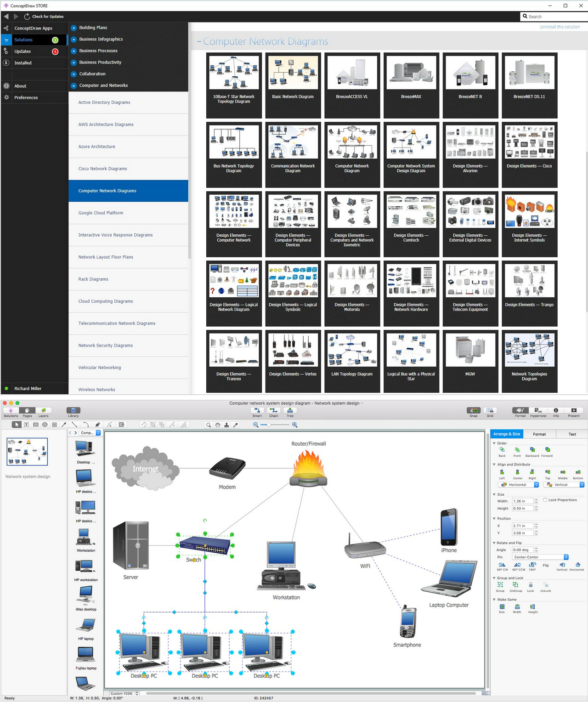Select the Text tool in the toolbar
Screen dimensions: 588x703
pos(26,425)
